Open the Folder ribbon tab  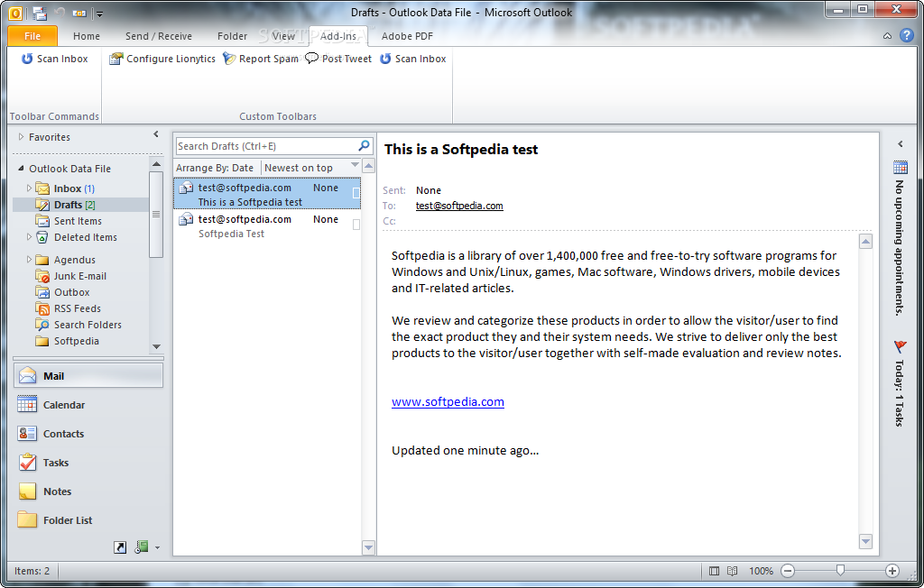point(232,36)
